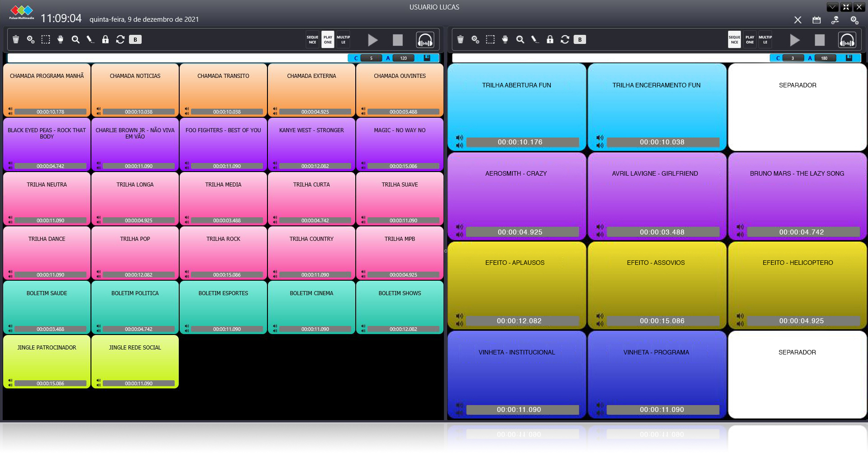Select the pencil edit tool in the right panel
This screenshot has height=469, width=868.
[x=535, y=39]
